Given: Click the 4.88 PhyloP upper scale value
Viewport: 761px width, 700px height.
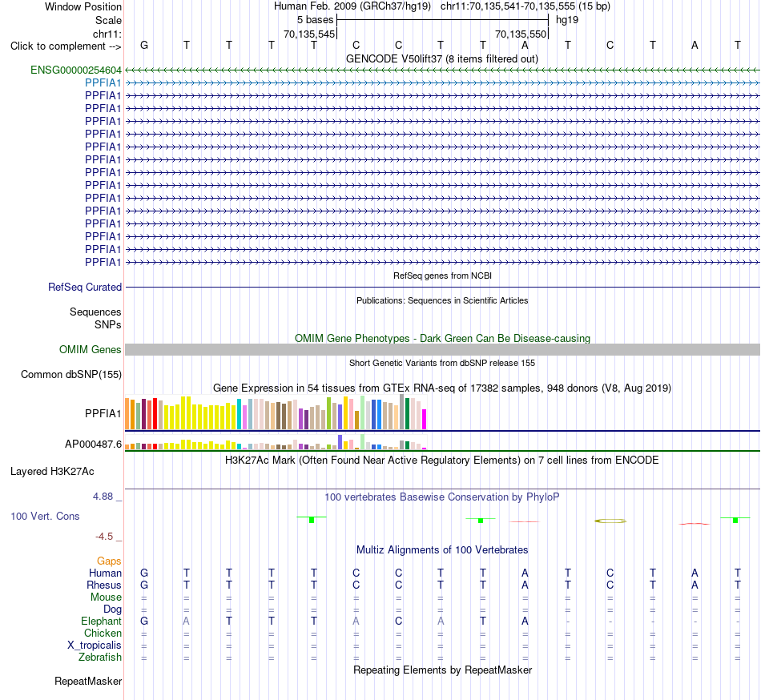Looking at the screenshot, I should point(103,497).
